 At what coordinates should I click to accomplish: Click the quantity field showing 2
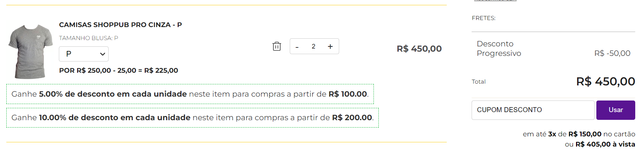(x=314, y=46)
